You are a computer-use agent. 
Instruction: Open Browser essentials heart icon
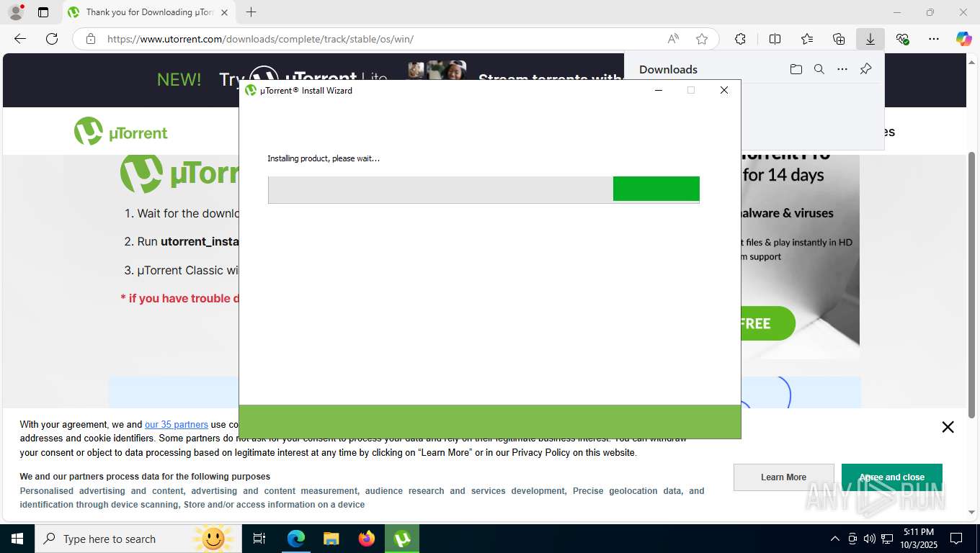(x=902, y=39)
